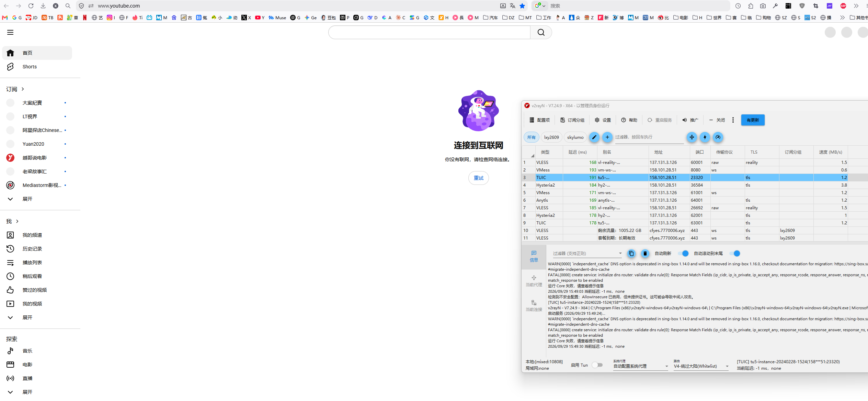Screen dimensions: 868x401
Task: Copy log messages with the copy icon
Action: pos(631,254)
